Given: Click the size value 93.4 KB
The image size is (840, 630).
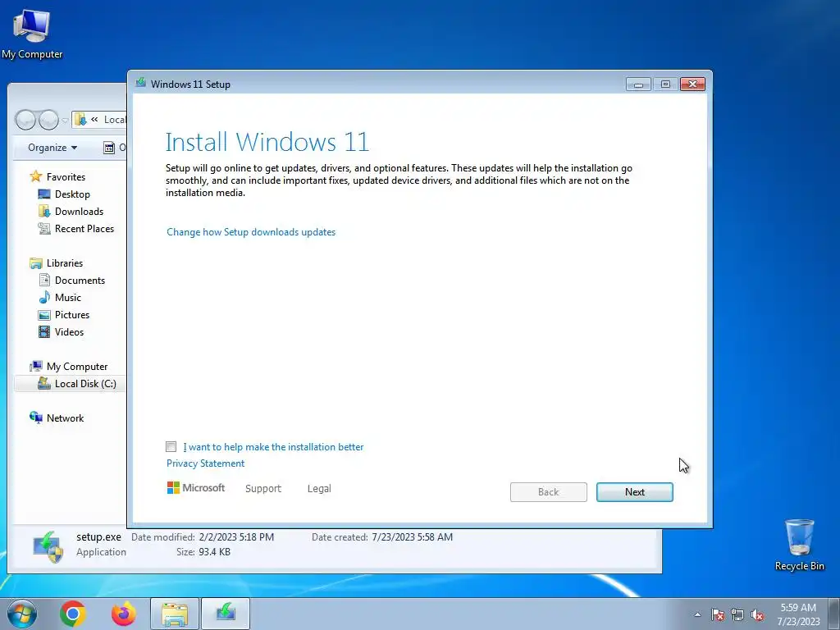Looking at the screenshot, I should pos(214,552).
